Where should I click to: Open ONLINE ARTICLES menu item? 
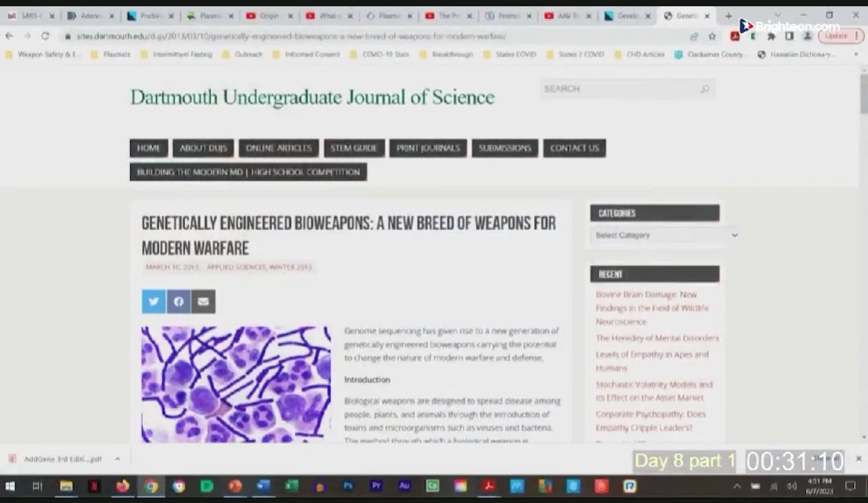click(x=278, y=148)
